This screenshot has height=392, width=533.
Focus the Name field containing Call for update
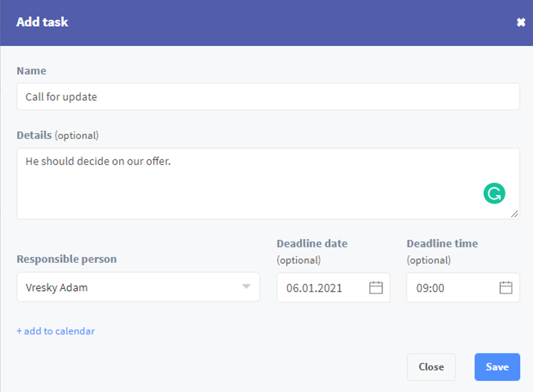coord(268,96)
